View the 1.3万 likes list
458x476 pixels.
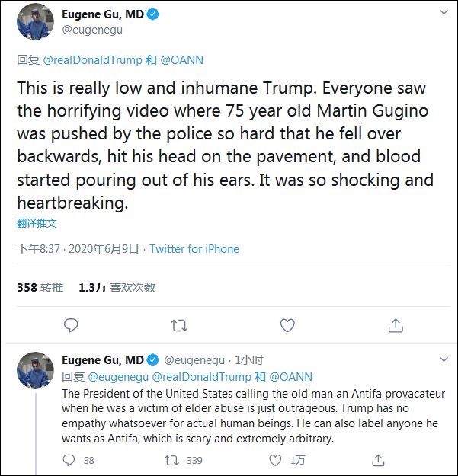(x=117, y=288)
